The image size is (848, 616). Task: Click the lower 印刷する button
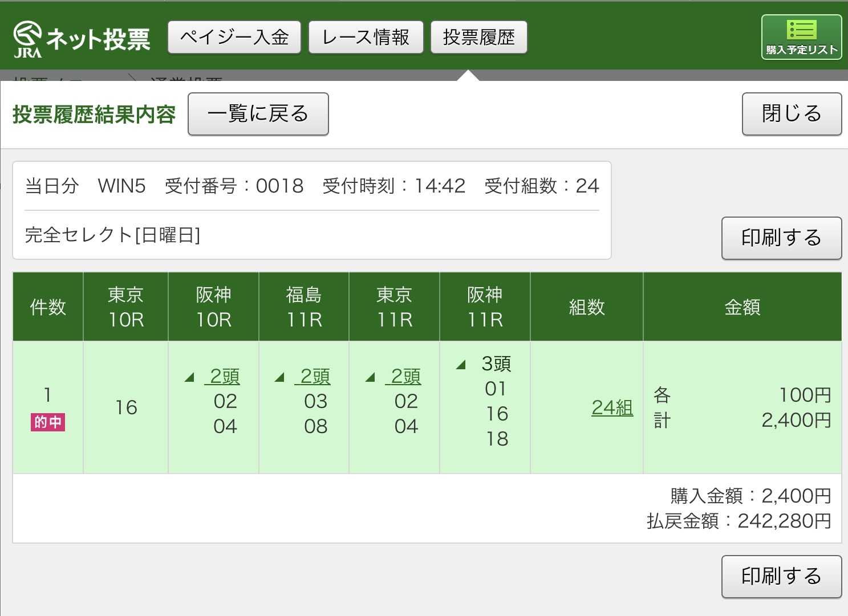pyautogui.click(x=781, y=576)
